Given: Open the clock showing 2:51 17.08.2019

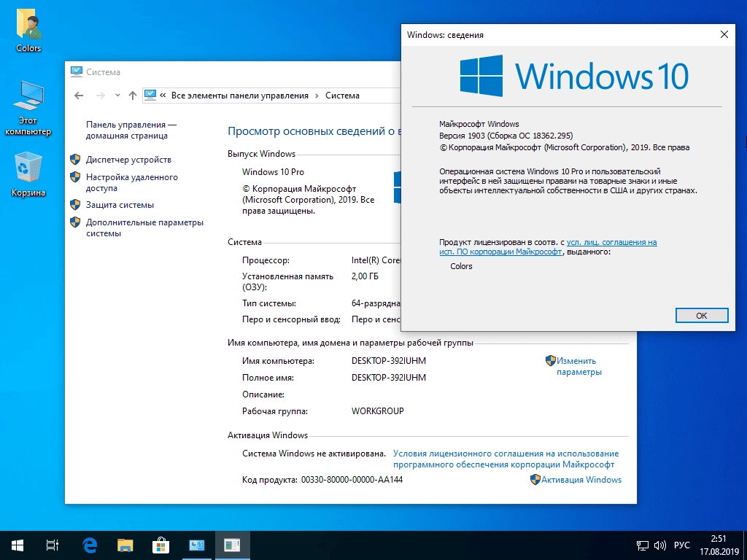Looking at the screenshot, I should pyautogui.click(x=719, y=545).
